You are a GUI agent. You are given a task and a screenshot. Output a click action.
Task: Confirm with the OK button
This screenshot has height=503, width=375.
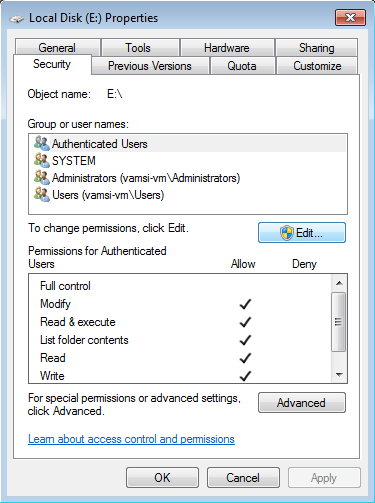162,478
